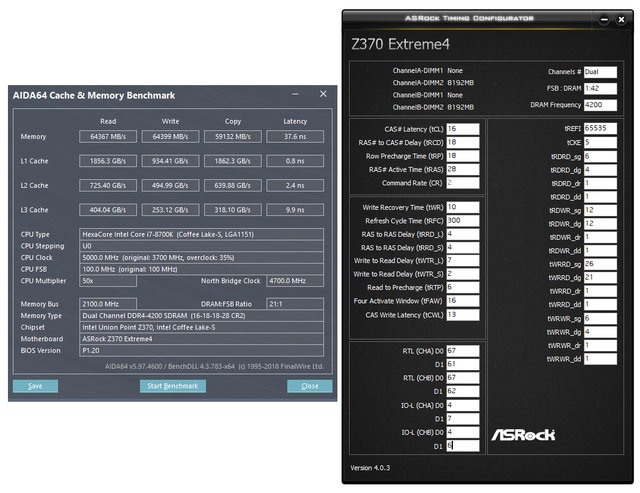Click L1 Cache Write 934.41 GB/s cell
This screenshot has height=493, width=640.
(170, 161)
